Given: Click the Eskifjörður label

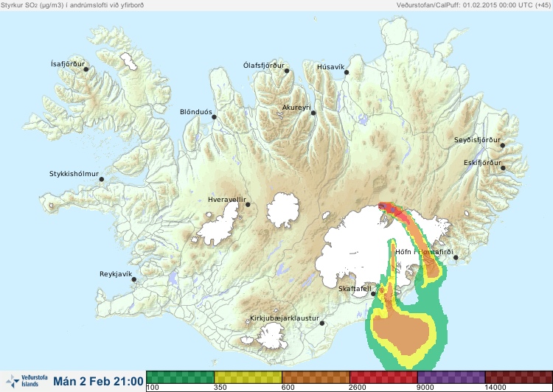Looking at the screenshot, I should [482, 163].
